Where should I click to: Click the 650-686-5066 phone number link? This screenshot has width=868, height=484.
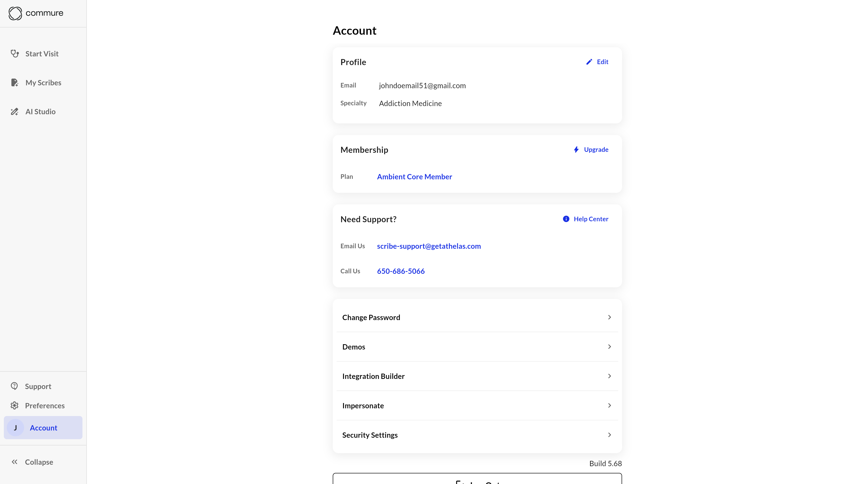point(401,271)
